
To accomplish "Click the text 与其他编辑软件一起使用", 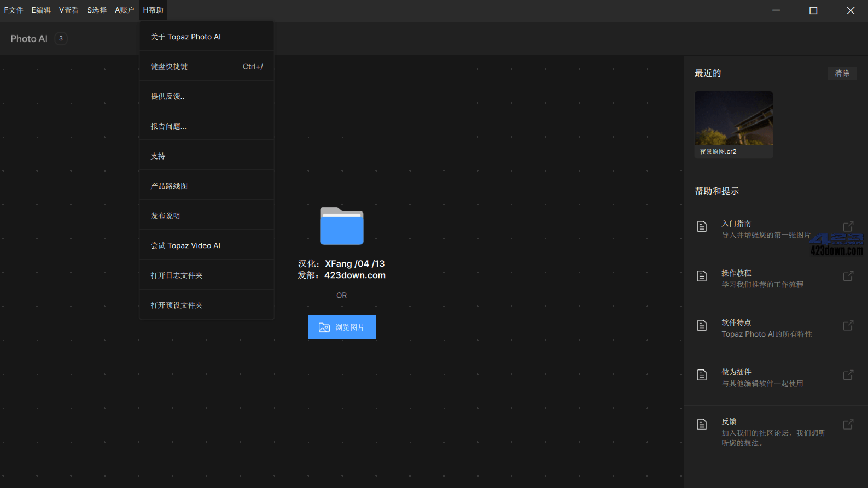I will [762, 384].
